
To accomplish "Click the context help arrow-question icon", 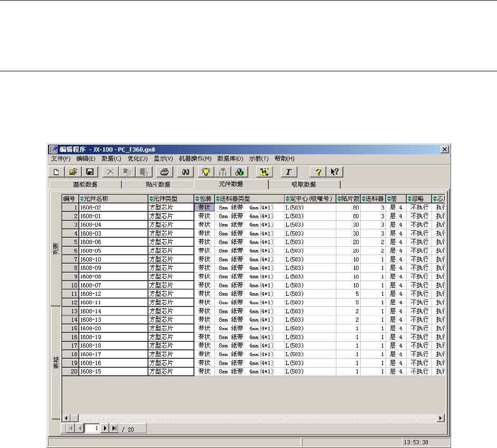I will pos(334,172).
